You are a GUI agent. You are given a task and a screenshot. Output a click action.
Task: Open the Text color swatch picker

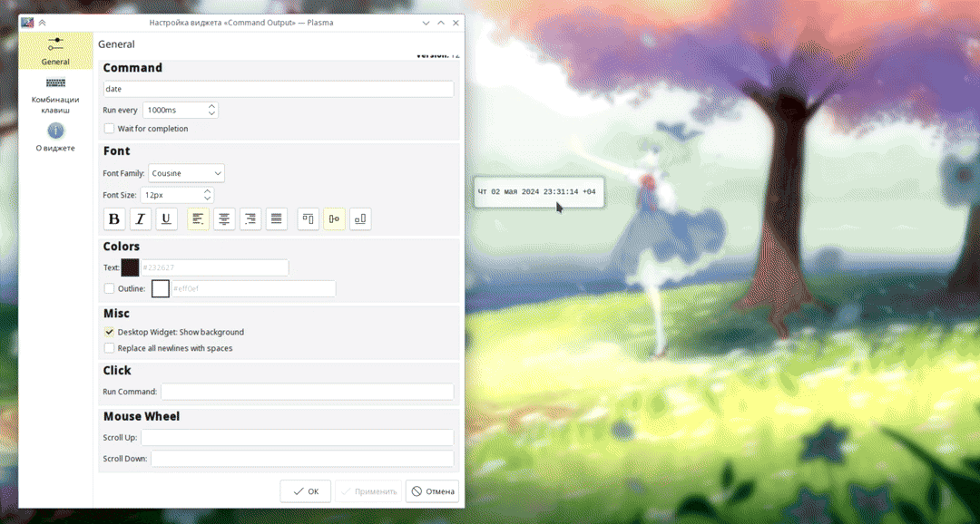(x=130, y=267)
